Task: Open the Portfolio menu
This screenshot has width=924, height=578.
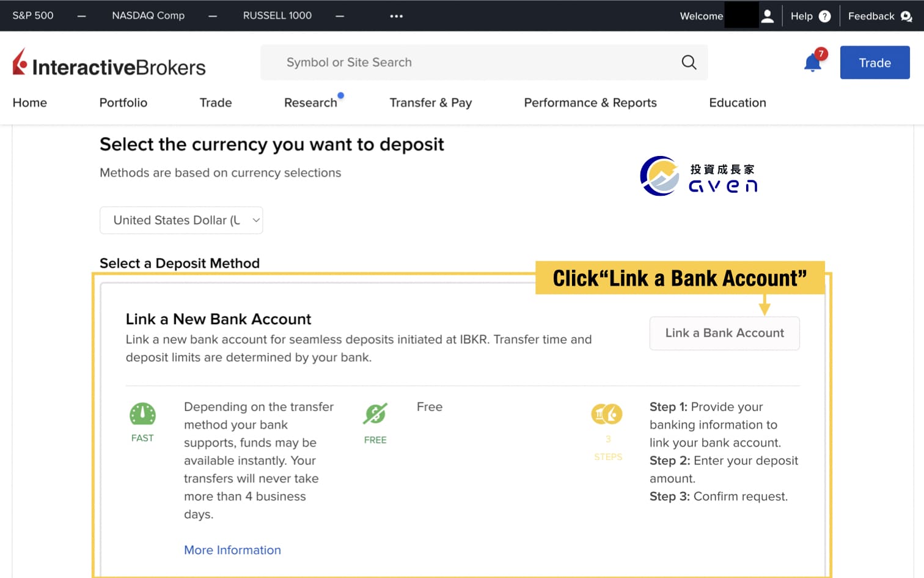Action: 123,103
